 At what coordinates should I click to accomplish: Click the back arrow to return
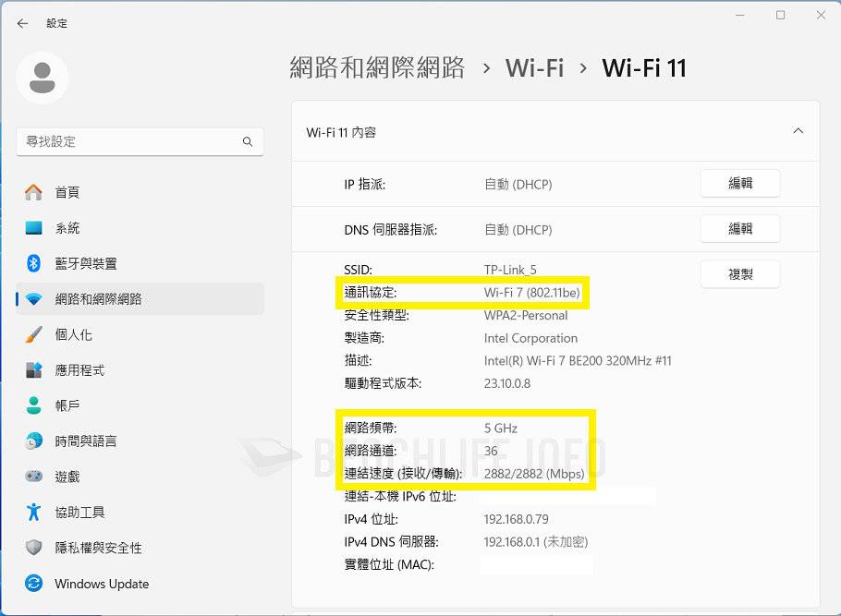pos(22,23)
